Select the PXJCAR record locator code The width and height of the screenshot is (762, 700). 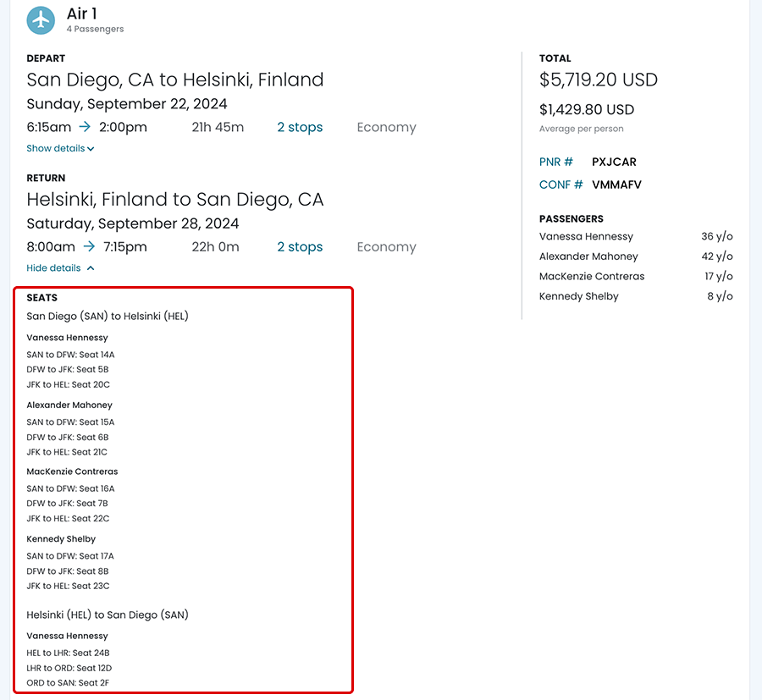[614, 162]
